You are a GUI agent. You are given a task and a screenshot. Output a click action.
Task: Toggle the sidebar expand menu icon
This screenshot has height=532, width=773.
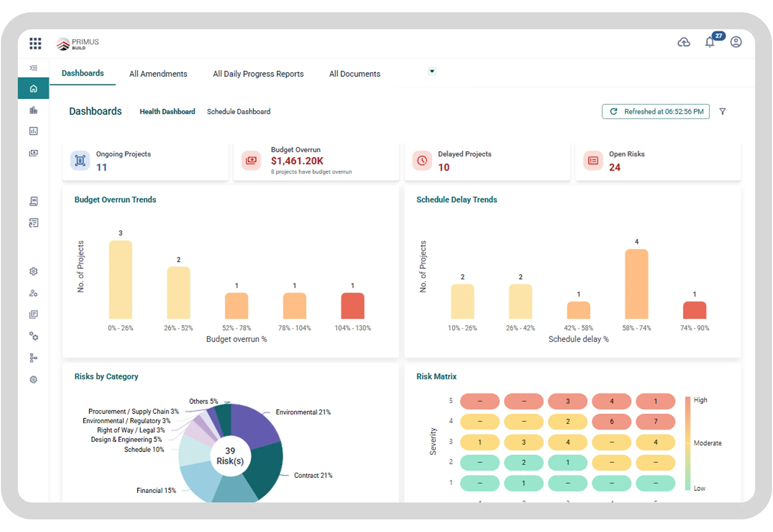[x=33, y=68]
